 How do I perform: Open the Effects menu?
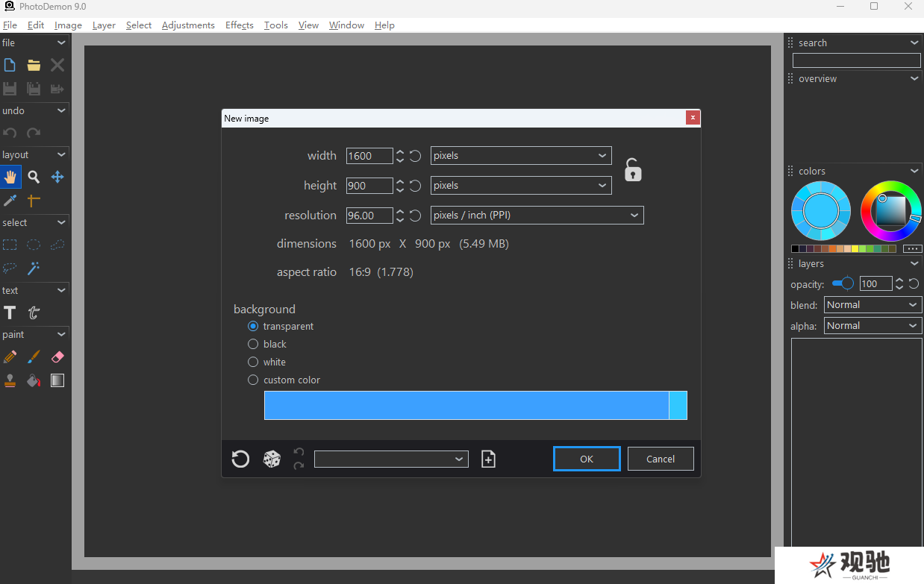[240, 25]
